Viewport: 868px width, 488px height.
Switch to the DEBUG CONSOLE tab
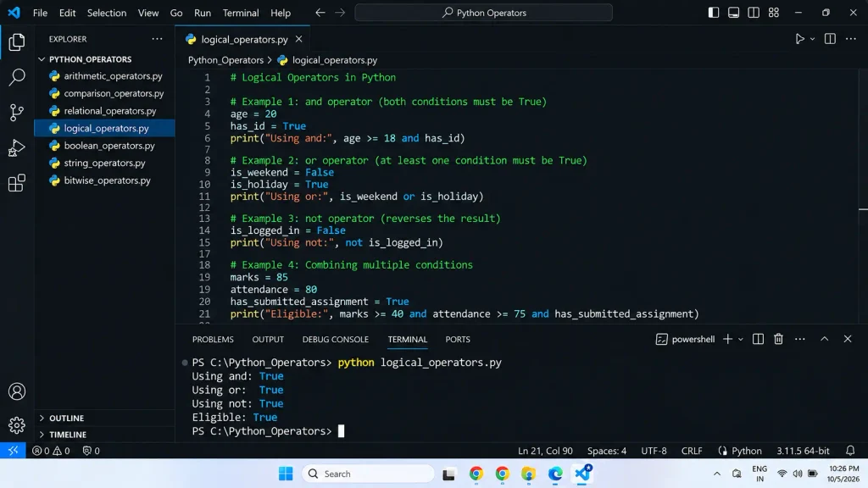(x=335, y=339)
